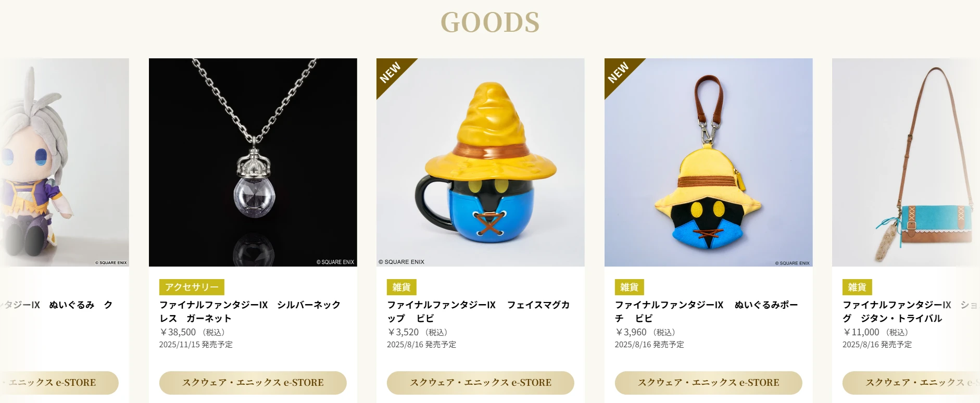
Task: Open e-STORE button for the silver necklace
Action: [253, 383]
